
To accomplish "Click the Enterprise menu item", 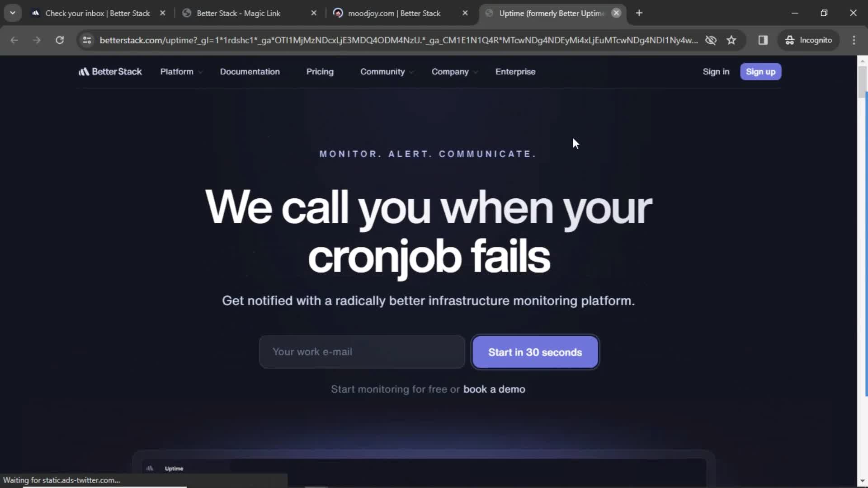I will (515, 71).
